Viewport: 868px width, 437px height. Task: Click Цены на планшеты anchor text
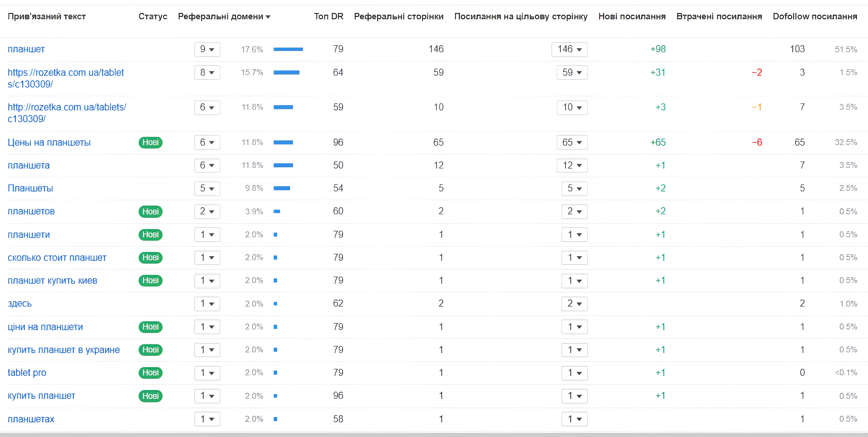click(49, 142)
